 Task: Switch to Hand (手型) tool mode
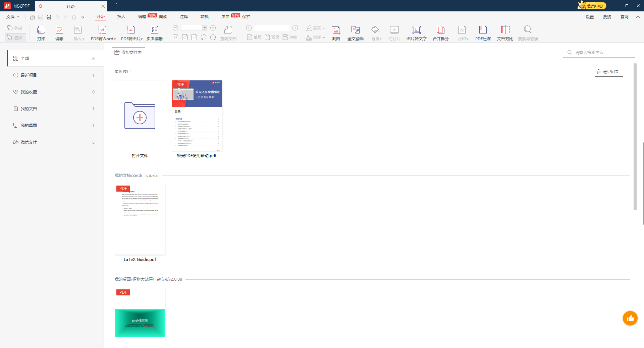[x=15, y=27]
